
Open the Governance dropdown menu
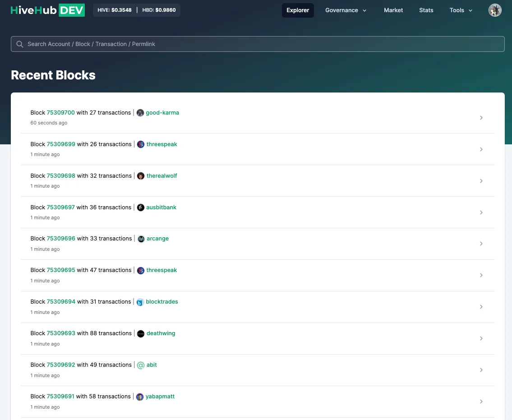[x=346, y=10]
